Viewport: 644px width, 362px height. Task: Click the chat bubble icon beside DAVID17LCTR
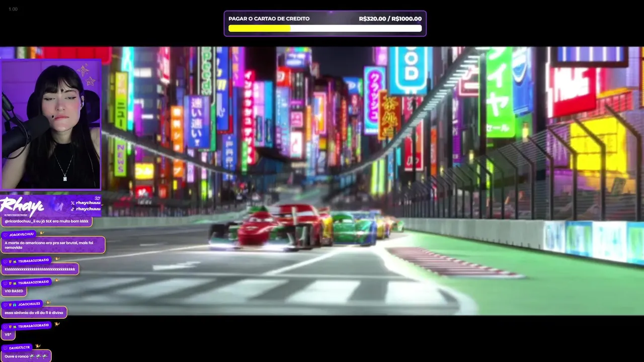click(5, 347)
